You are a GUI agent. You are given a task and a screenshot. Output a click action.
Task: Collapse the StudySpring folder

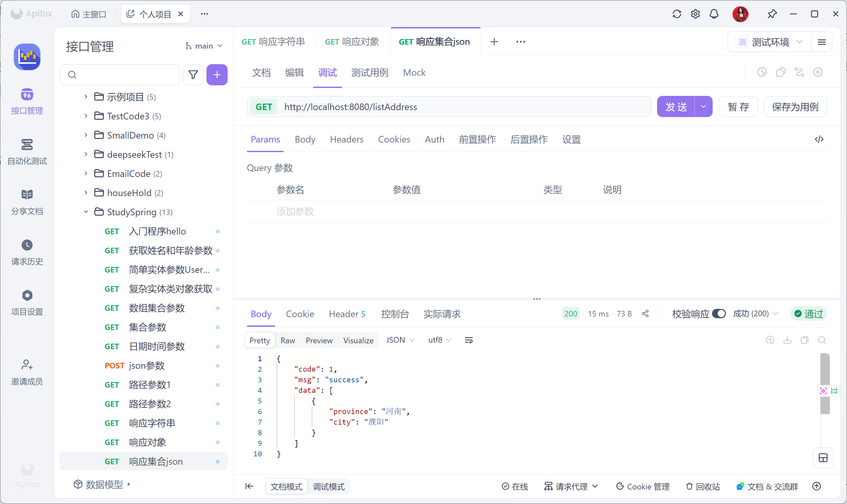tap(86, 212)
